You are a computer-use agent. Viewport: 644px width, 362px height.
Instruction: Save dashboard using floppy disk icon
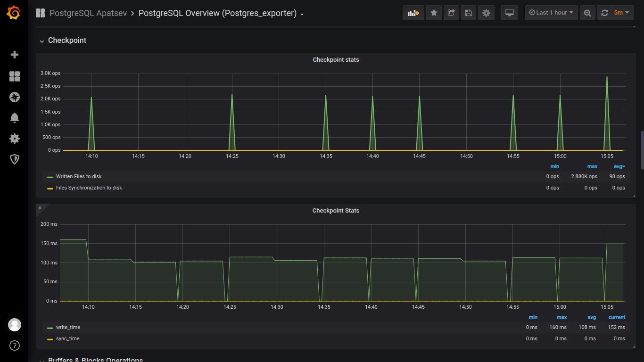point(468,13)
